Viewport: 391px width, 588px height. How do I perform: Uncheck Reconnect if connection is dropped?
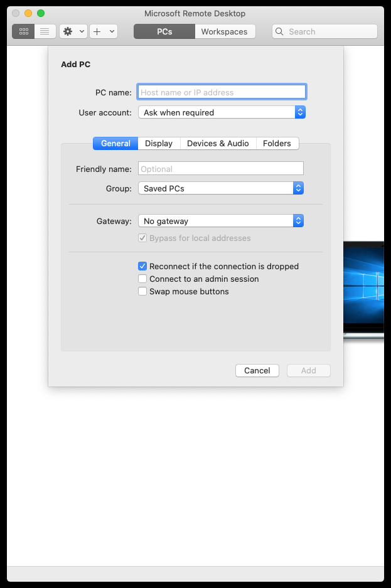tap(142, 266)
